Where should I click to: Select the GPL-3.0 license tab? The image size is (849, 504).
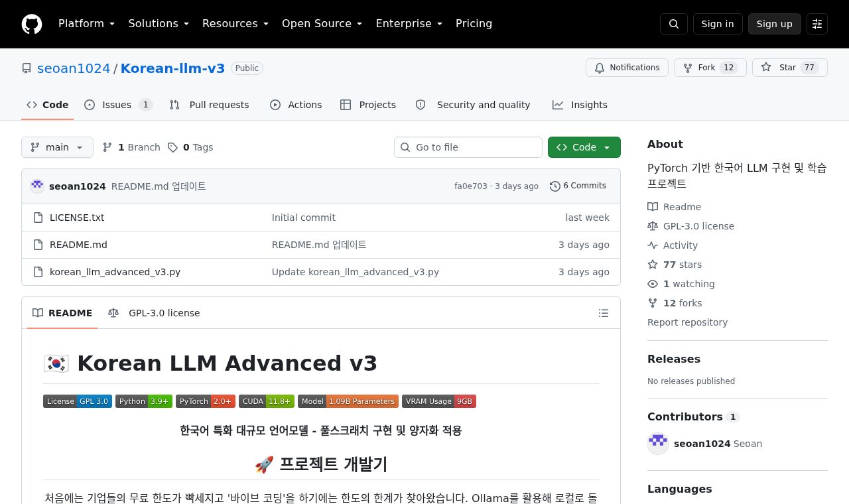tap(154, 313)
